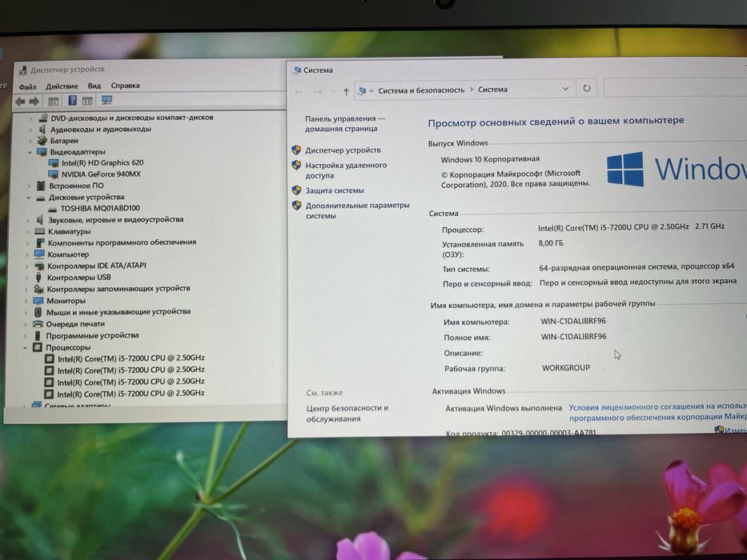
Task: Expand the Контроллеры USB node
Action: [26, 278]
